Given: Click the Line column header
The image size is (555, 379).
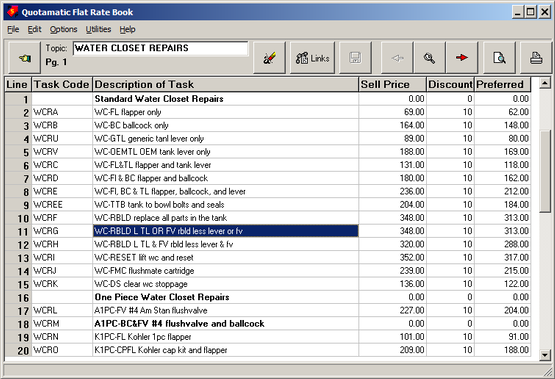Looking at the screenshot, I should tap(18, 85).
